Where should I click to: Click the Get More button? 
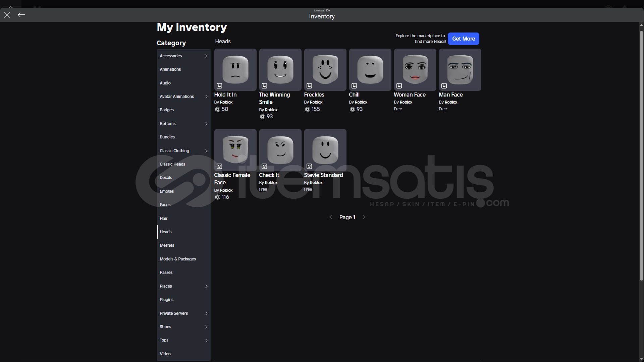click(x=464, y=39)
